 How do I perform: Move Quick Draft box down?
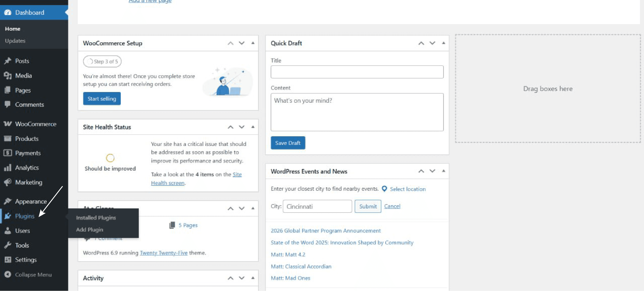[432, 43]
